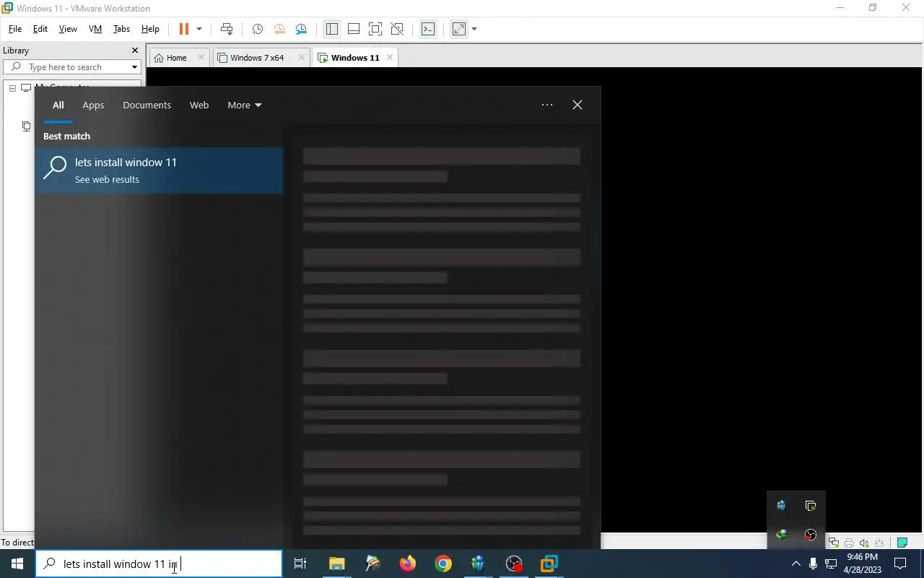Viewport: 924px width, 578px height.
Task: Toggle the thumbnail bar view
Action: [x=354, y=29]
